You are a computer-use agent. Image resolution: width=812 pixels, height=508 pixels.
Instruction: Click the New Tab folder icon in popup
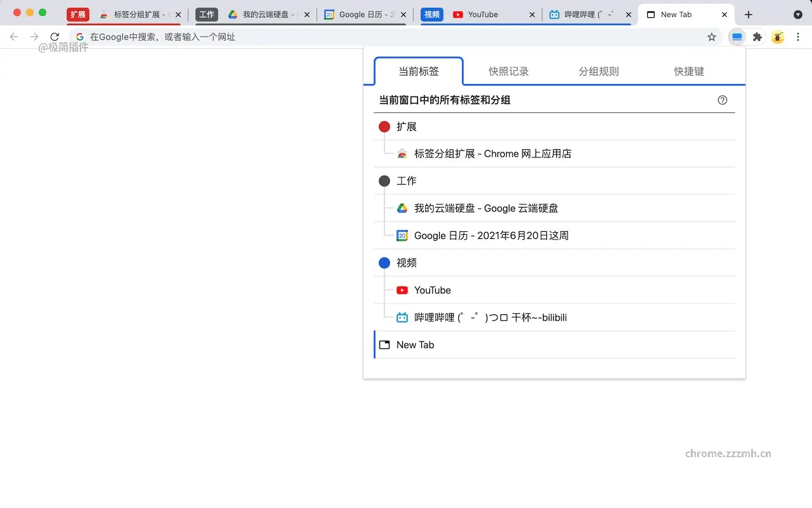click(384, 344)
